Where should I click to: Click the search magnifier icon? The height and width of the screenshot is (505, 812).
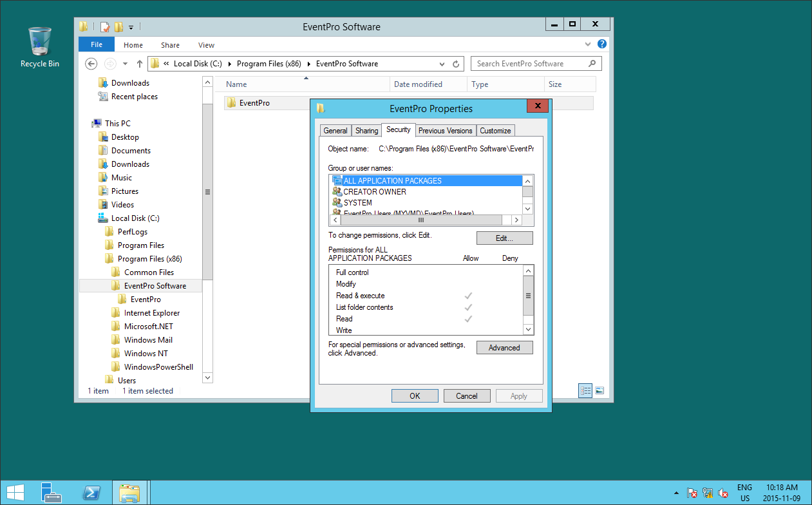(592, 64)
